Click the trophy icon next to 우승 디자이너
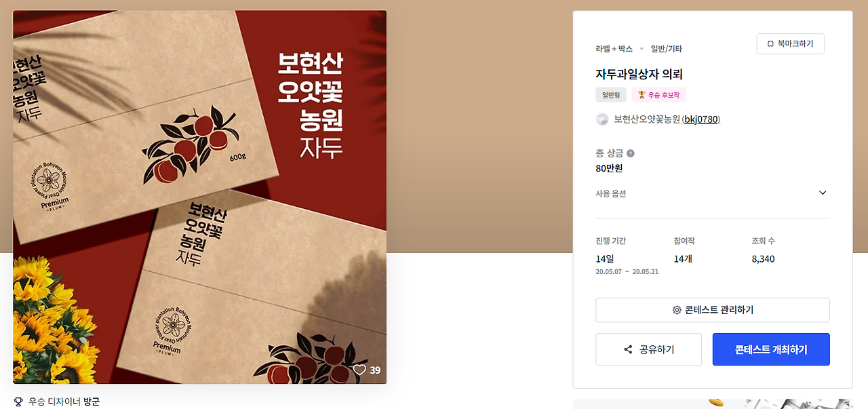Viewport: 868px width, 409px height. [x=18, y=402]
